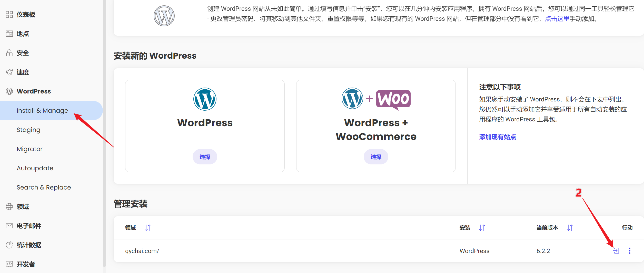
Task: Click the email envelope icon
Action: pos(9,226)
